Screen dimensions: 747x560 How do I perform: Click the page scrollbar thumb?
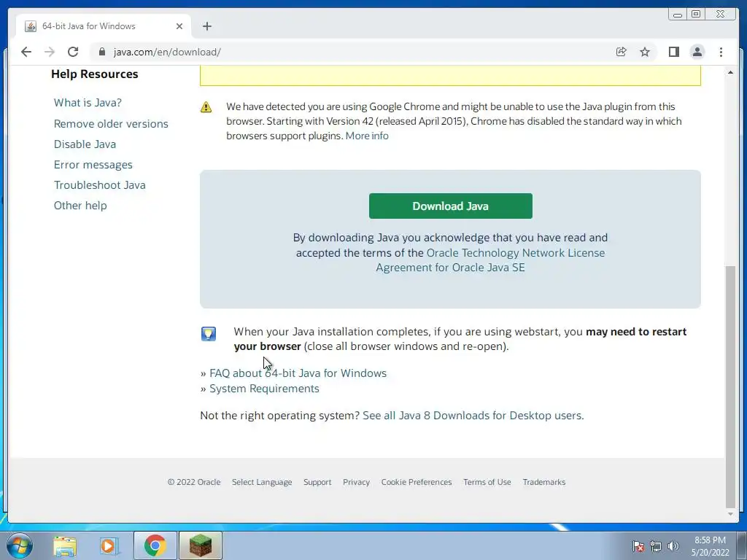pos(730,386)
